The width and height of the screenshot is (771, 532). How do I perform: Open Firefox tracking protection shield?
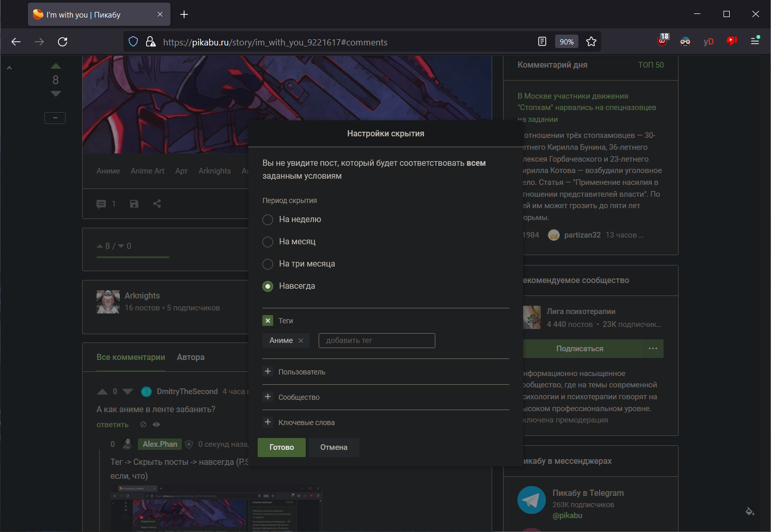(x=133, y=42)
